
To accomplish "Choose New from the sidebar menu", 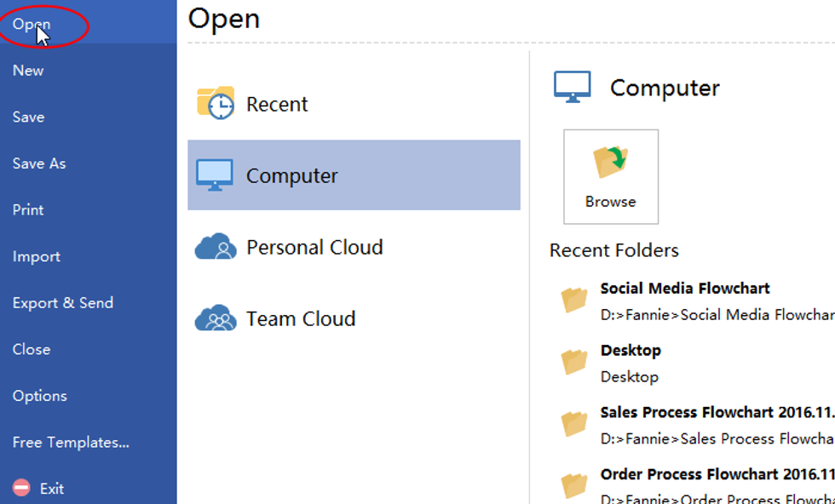I will (28, 71).
